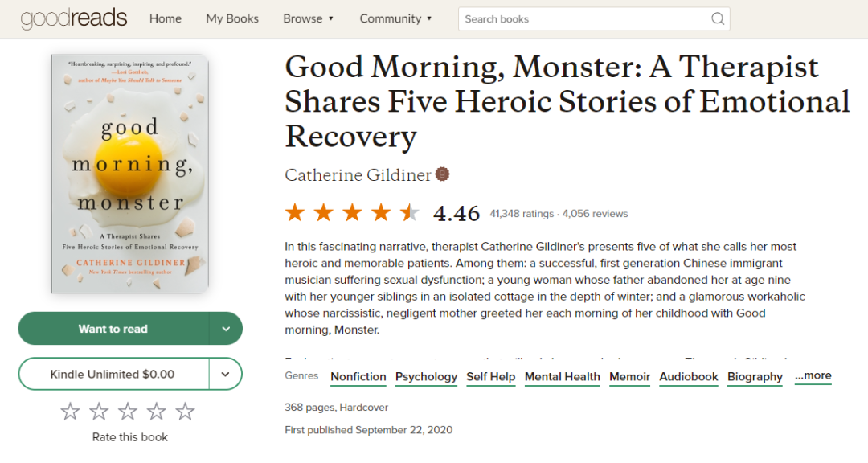Expand the Want to read shelf chevron
Image resolution: width=868 pixels, height=463 pixels.
[226, 329]
